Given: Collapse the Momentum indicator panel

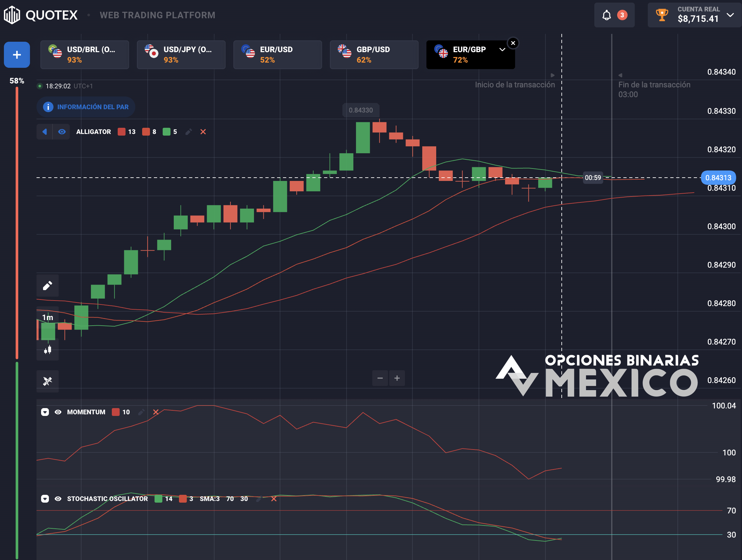Looking at the screenshot, I should 45,412.
